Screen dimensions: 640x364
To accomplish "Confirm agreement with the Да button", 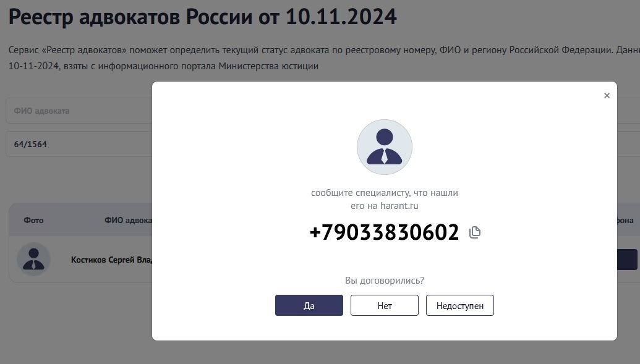I will (x=309, y=305).
